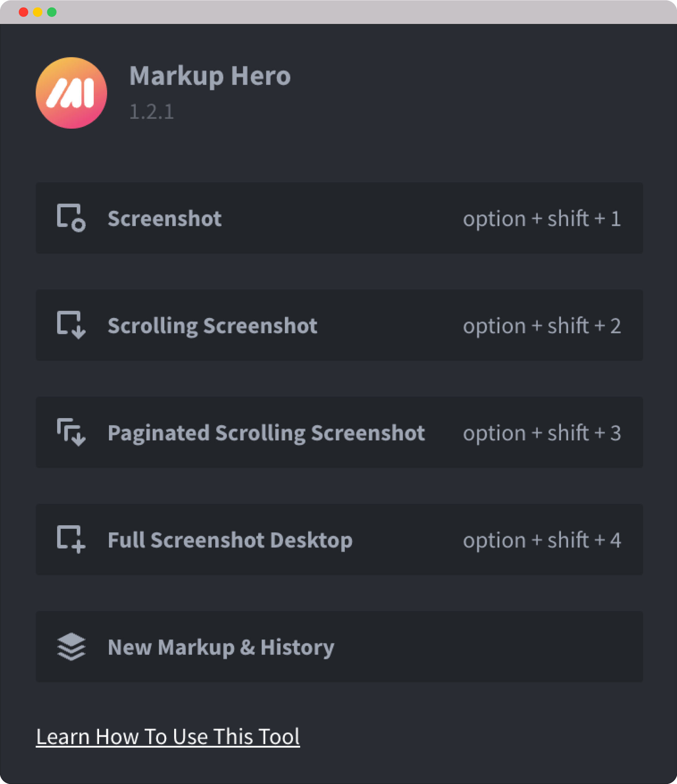677x784 pixels.
Task: Click the option + shift + 4 shortcut
Action: click(542, 540)
